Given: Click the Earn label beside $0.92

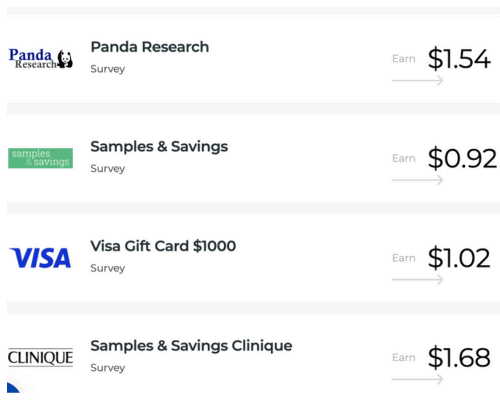Looking at the screenshot, I should [x=404, y=158].
